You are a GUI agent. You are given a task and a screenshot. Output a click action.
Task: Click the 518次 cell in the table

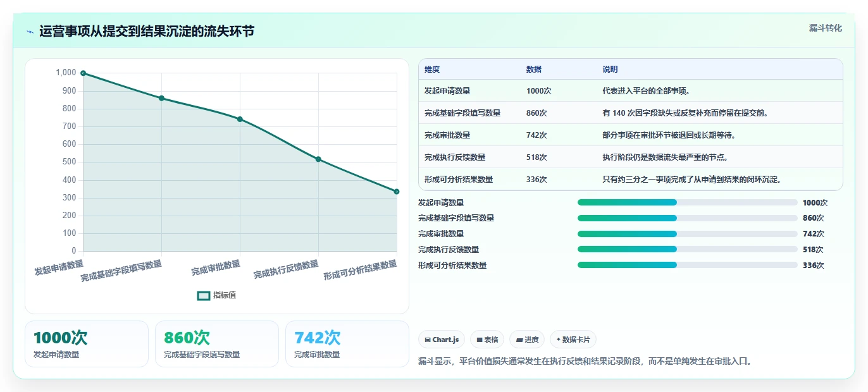tap(536, 157)
